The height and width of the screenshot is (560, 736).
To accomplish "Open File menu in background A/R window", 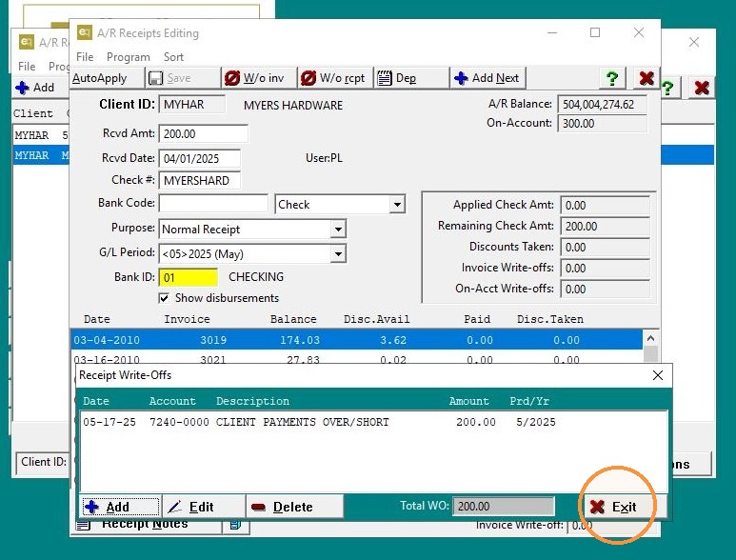I will click(27, 66).
